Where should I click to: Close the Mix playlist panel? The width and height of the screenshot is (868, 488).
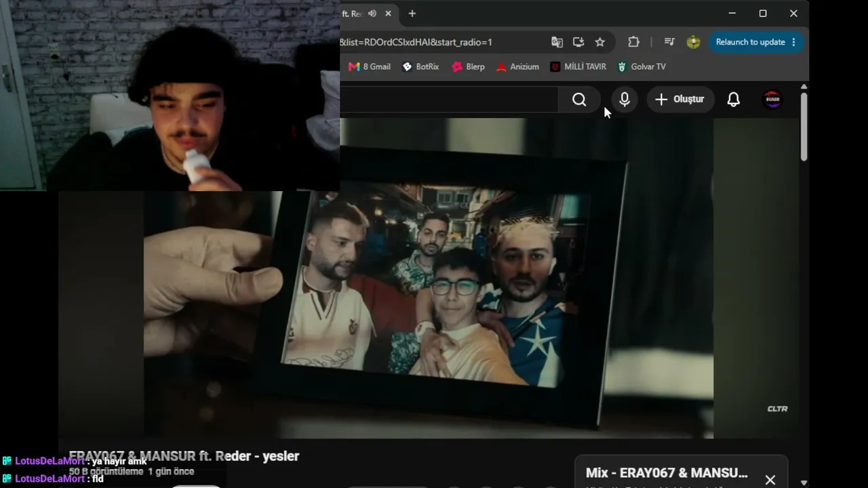[770, 480]
